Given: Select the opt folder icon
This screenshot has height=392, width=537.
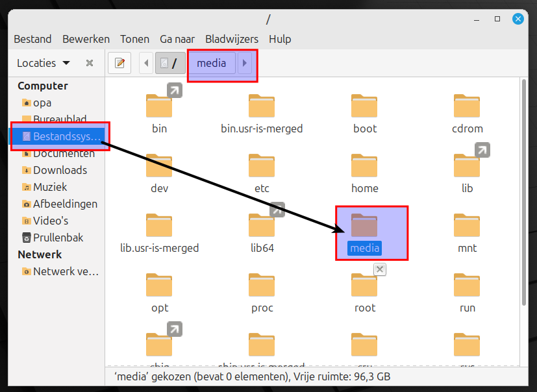Looking at the screenshot, I should click(159, 285).
